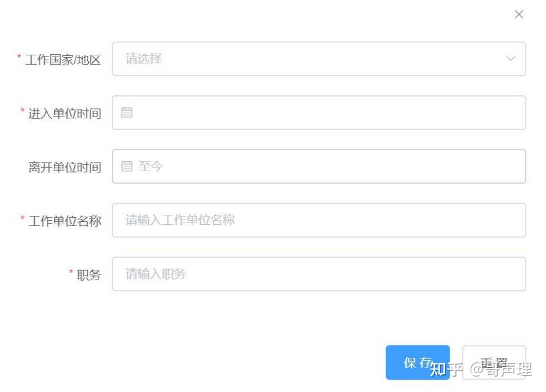Image resolution: width=546 pixels, height=392 pixels.
Task: Click calendar icon beside 至今
Action: (x=126, y=166)
